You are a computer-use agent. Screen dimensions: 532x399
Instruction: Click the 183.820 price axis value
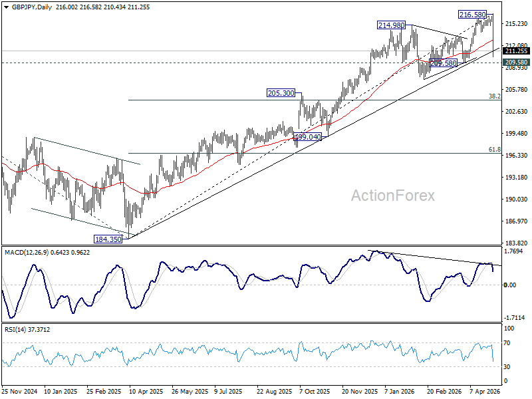517,243
